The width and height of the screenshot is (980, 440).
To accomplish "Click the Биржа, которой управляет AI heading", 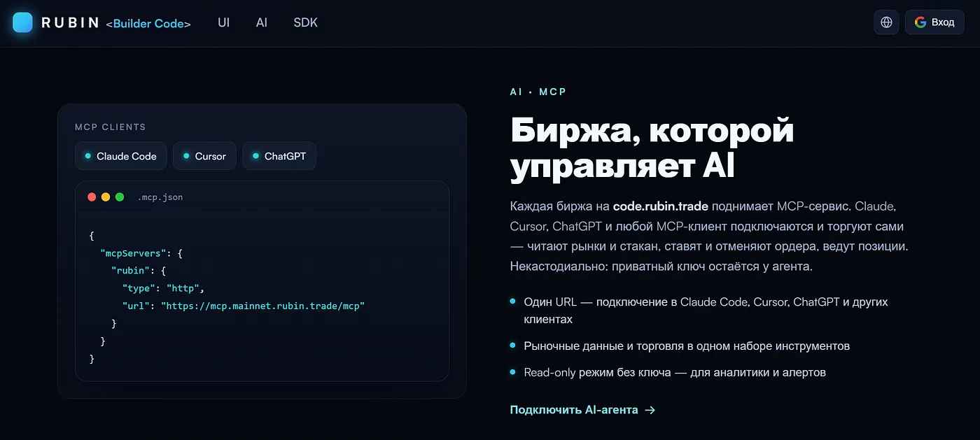I will click(652, 148).
